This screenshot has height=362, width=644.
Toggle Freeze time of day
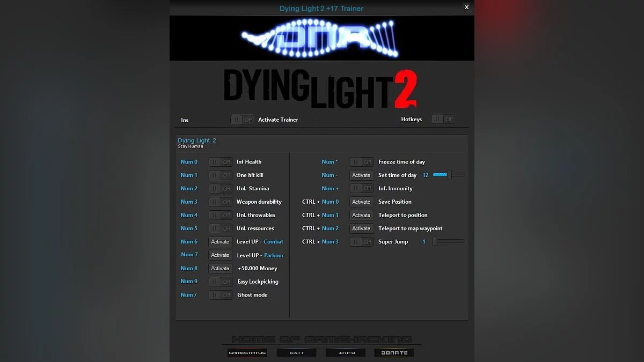[x=361, y=161]
